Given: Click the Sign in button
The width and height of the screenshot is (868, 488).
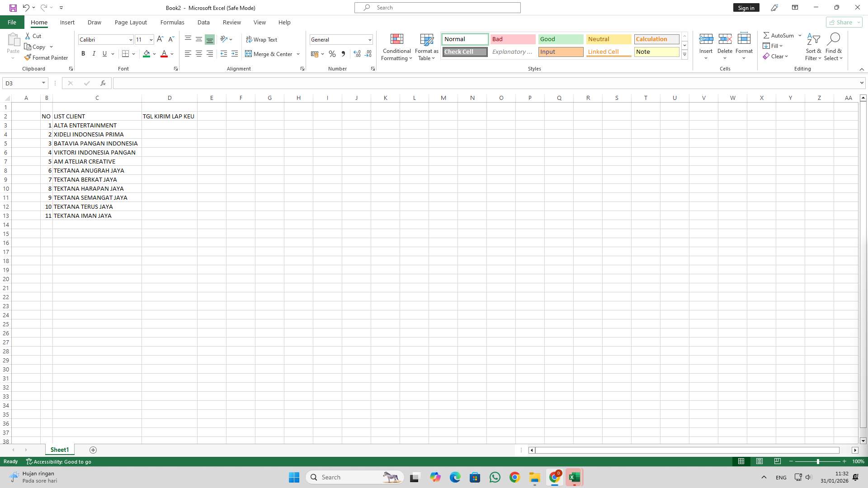Looking at the screenshot, I should coord(746,7).
